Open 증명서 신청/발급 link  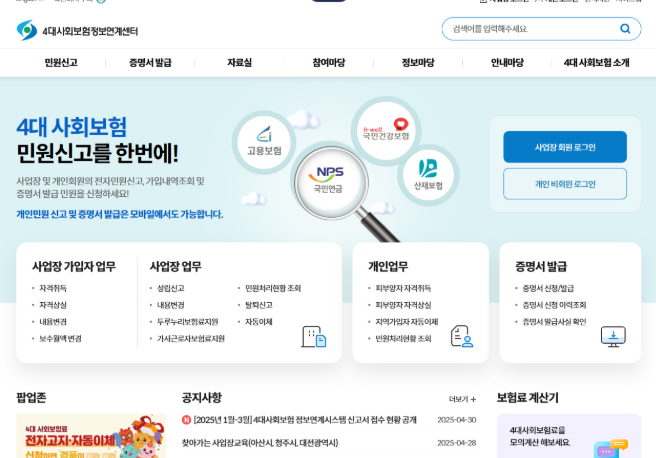(548, 288)
